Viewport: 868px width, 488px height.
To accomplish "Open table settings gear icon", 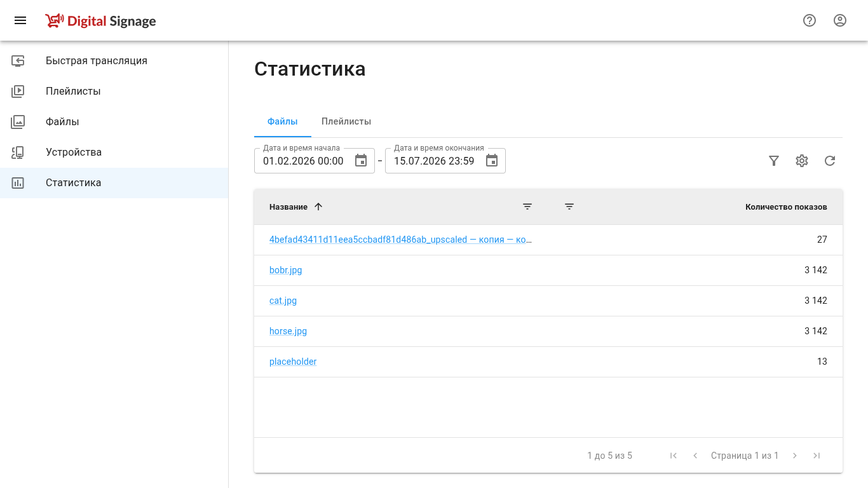I will [802, 161].
